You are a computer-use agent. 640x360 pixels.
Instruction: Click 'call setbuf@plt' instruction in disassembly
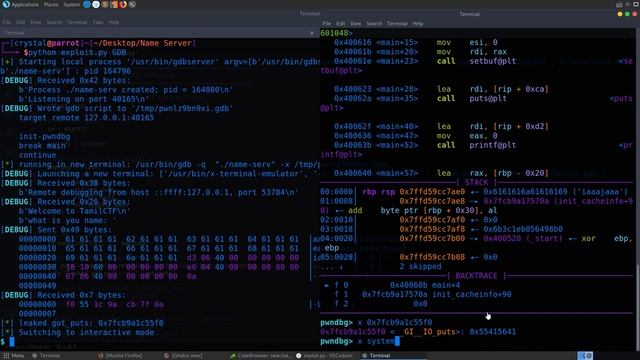click(x=476, y=61)
